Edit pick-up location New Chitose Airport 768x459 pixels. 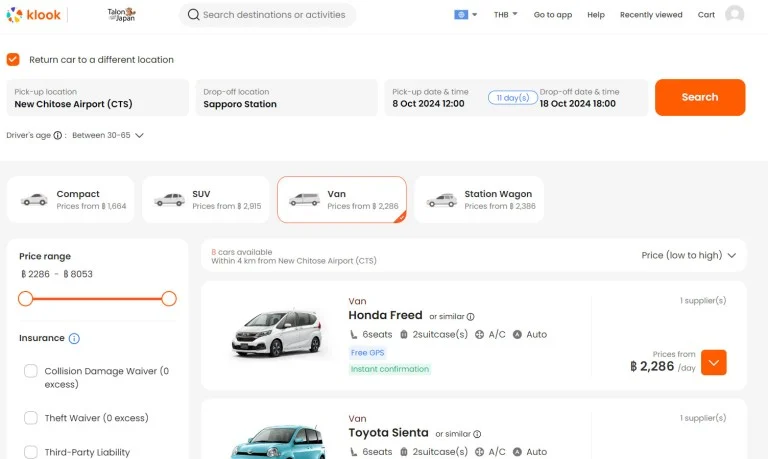[x=97, y=97]
